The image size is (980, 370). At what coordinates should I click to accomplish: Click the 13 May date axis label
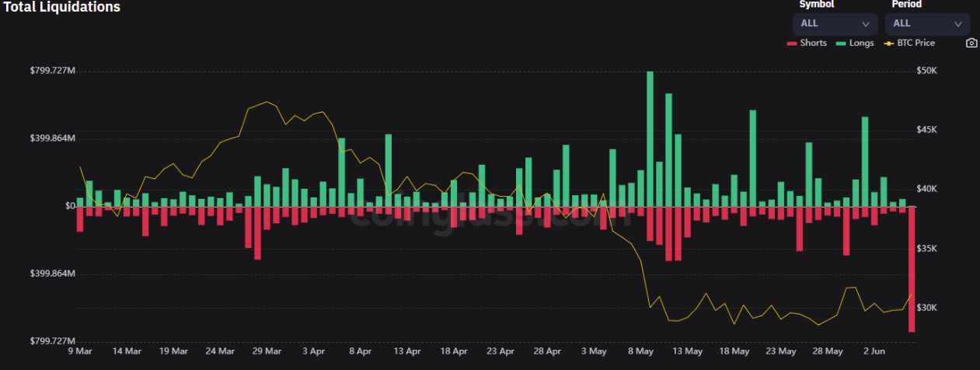click(x=687, y=351)
